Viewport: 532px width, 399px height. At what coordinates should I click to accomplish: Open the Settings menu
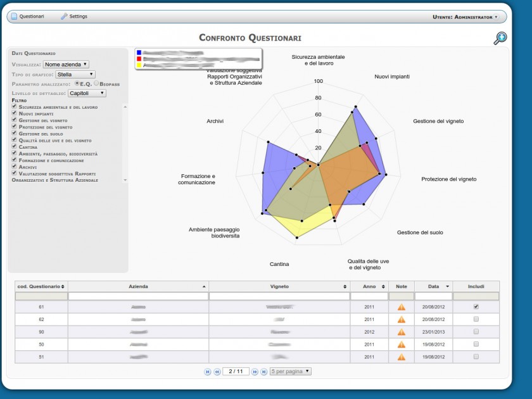[x=74, y=16]
